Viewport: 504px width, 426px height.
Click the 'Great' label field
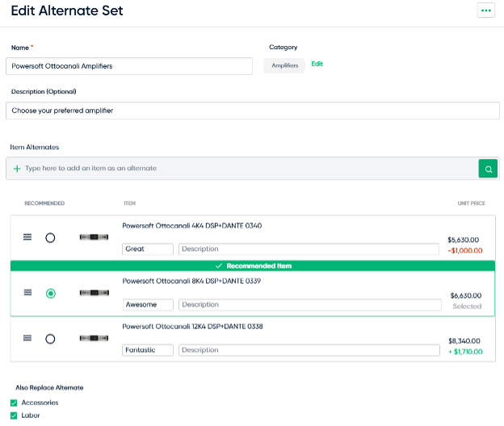coord(148,249)
